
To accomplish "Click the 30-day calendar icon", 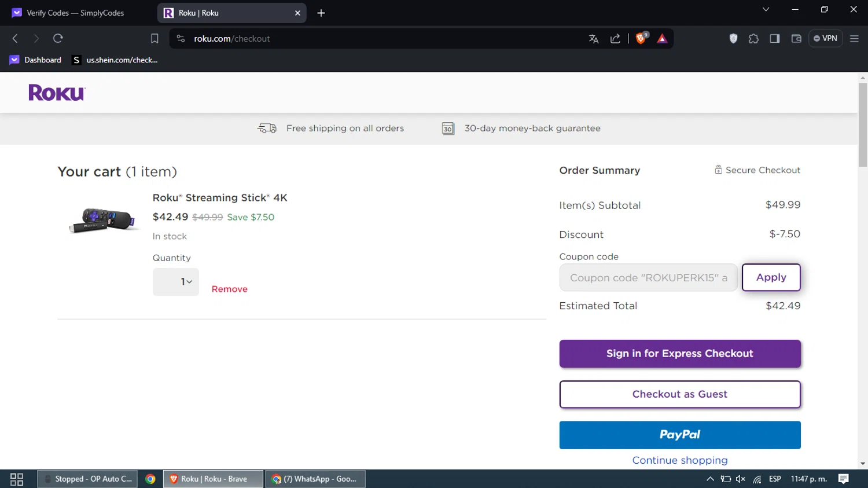I will pos(448,128).
